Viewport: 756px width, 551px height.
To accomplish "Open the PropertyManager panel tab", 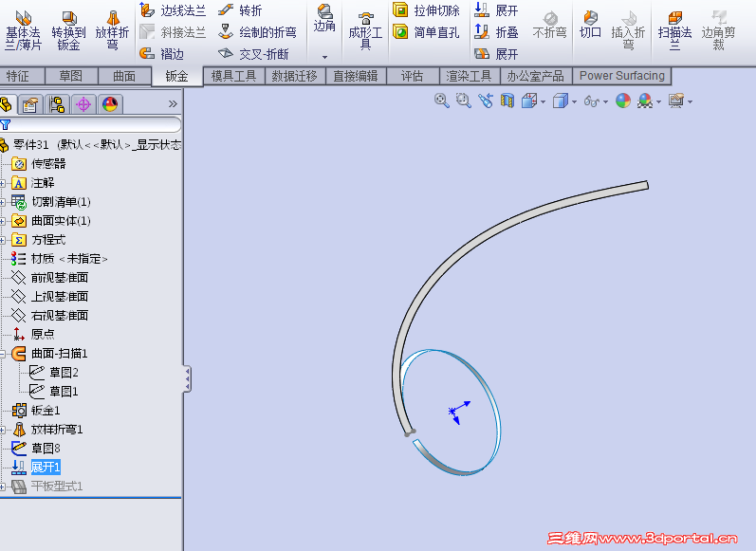I will tap(30, 104).
